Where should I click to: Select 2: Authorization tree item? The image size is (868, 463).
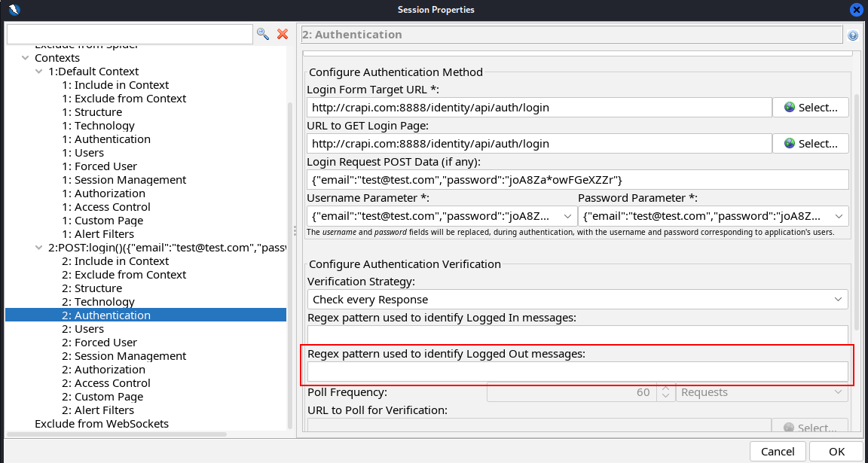(x=103, y=370)
